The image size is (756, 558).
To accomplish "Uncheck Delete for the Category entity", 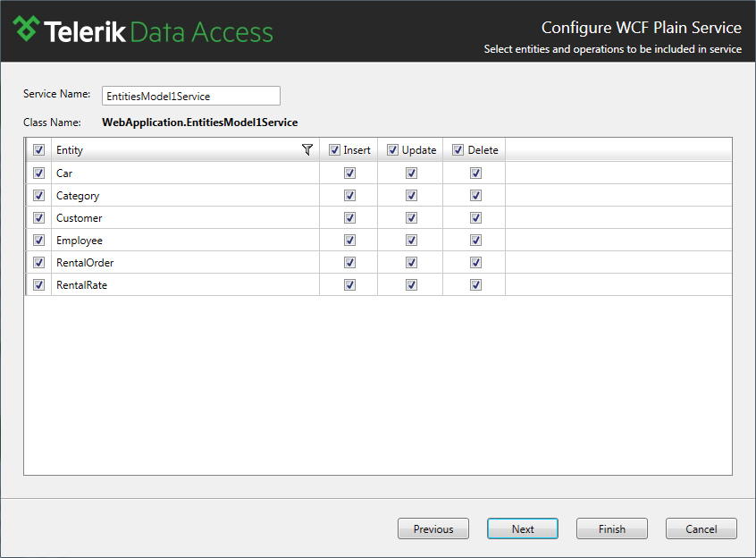I will 476,195.
